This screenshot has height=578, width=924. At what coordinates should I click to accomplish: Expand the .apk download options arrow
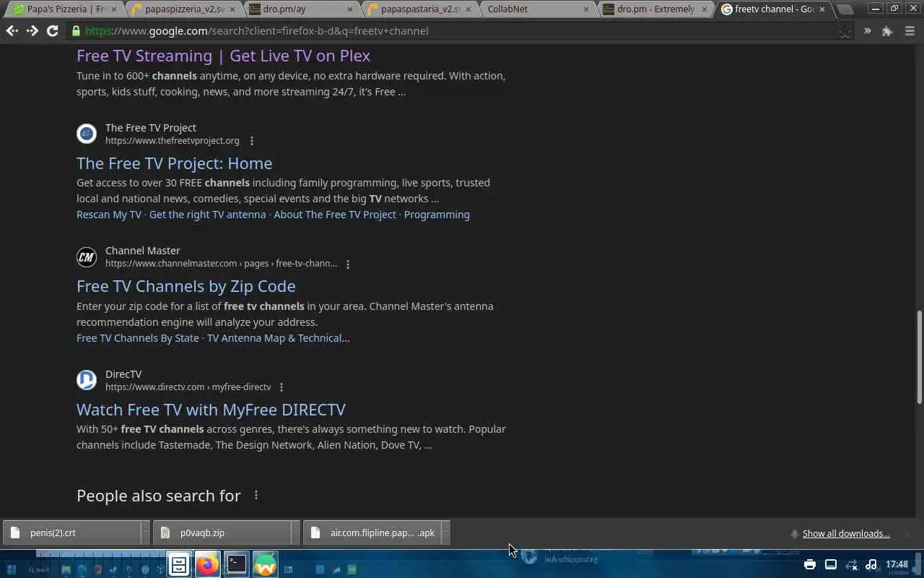click(445, 533)
